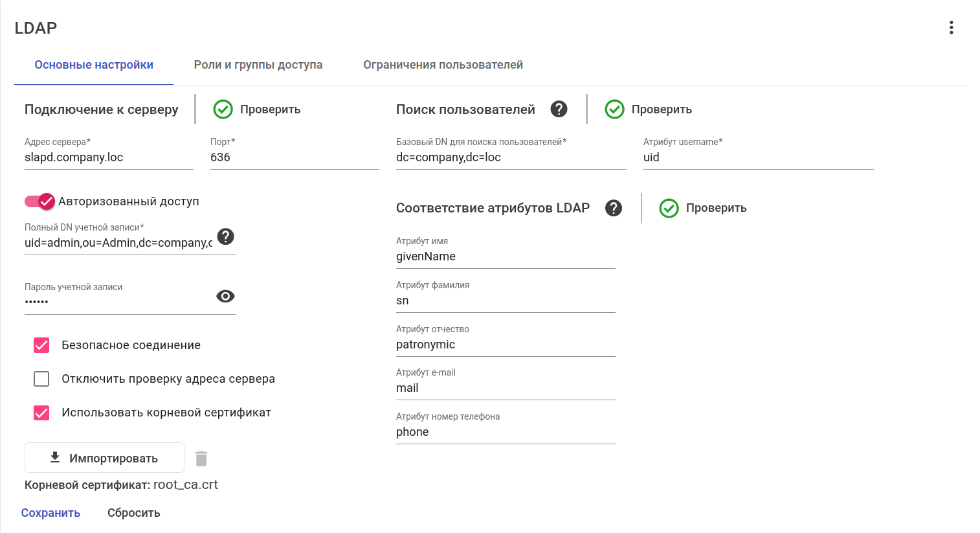Focus the Адрес сервера input field

click(109, 157)
